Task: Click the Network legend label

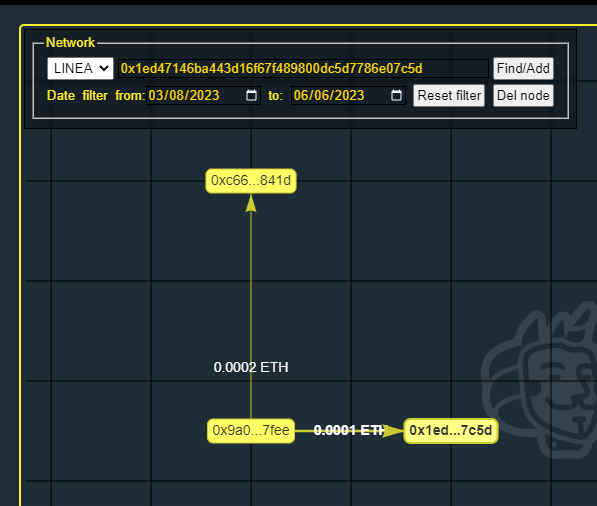Action: [x=70, y=43]
